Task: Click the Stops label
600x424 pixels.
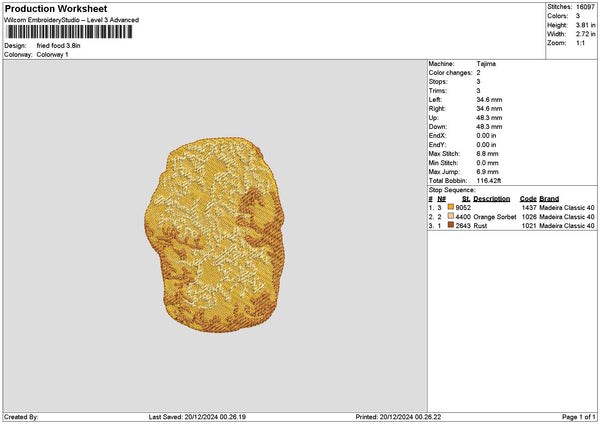Action: [438, 82]
